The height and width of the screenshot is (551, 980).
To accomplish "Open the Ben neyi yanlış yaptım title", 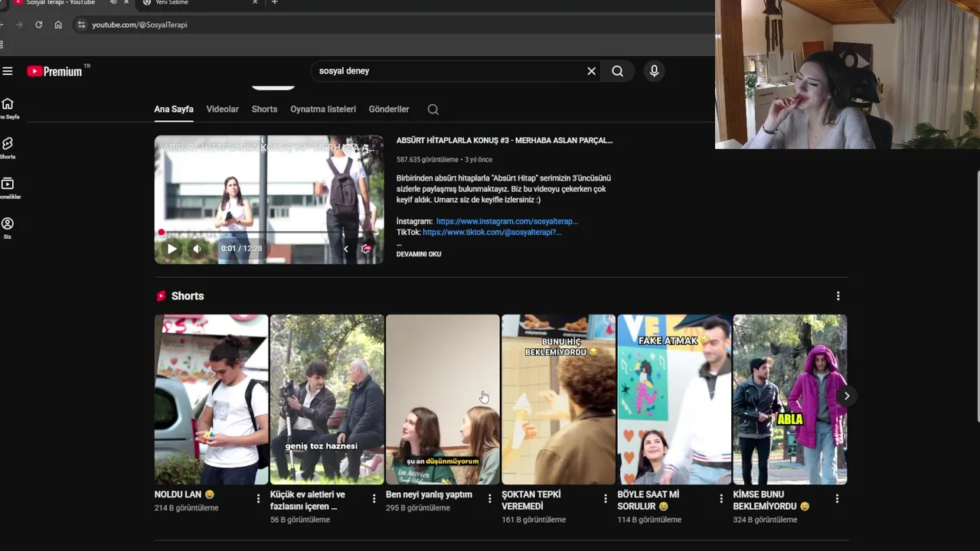I will point(429,495).
